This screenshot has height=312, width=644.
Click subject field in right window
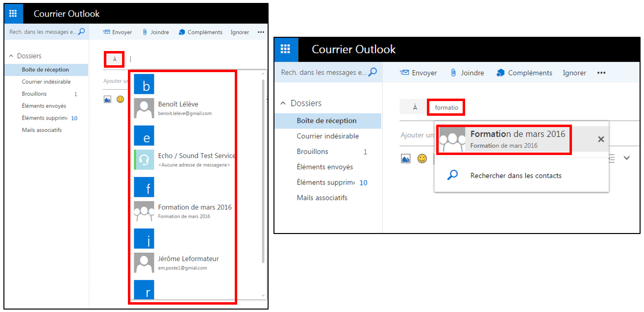coord(418,135)
